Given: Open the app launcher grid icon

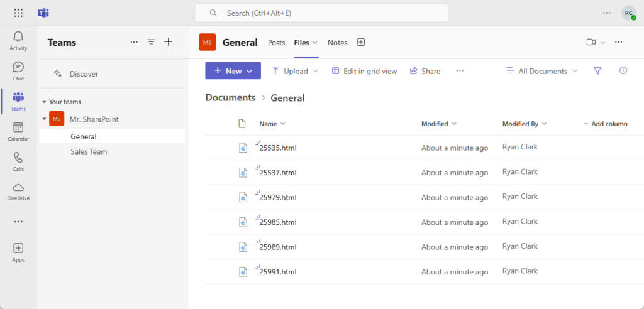Looking at the screenshot, I should [18, 13].
